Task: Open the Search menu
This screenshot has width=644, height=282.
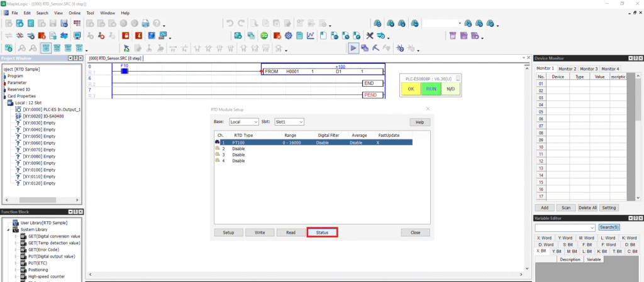Action: (x=42, y=13)
